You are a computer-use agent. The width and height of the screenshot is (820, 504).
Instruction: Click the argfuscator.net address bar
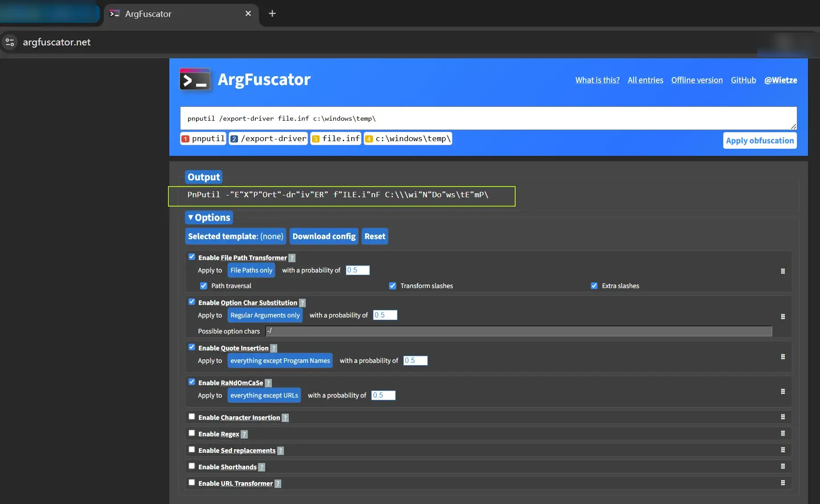click(x=57, y=42)
